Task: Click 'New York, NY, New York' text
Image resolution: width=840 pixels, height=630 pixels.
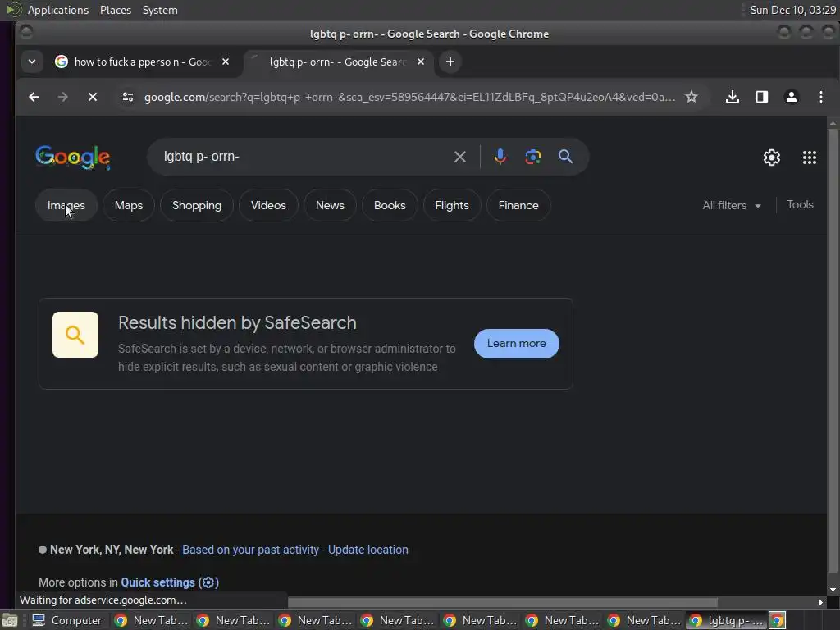Action: click(x=112, y=550)
